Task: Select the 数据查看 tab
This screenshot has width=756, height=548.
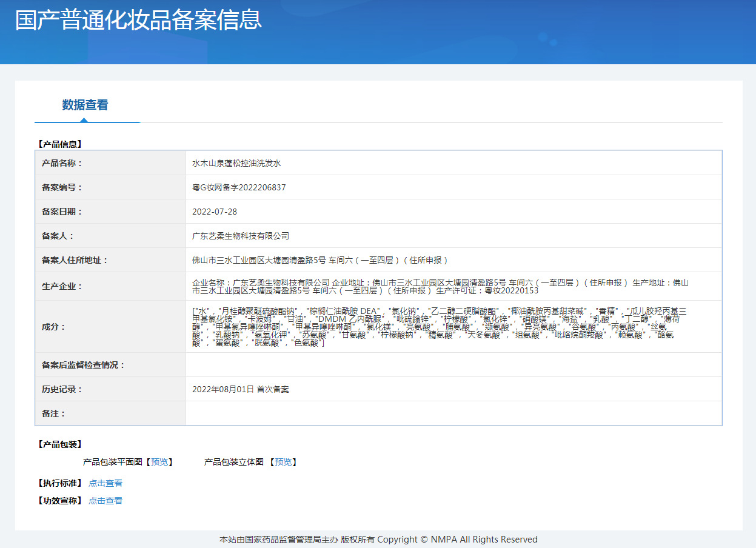Action: [x=85, y=105]
